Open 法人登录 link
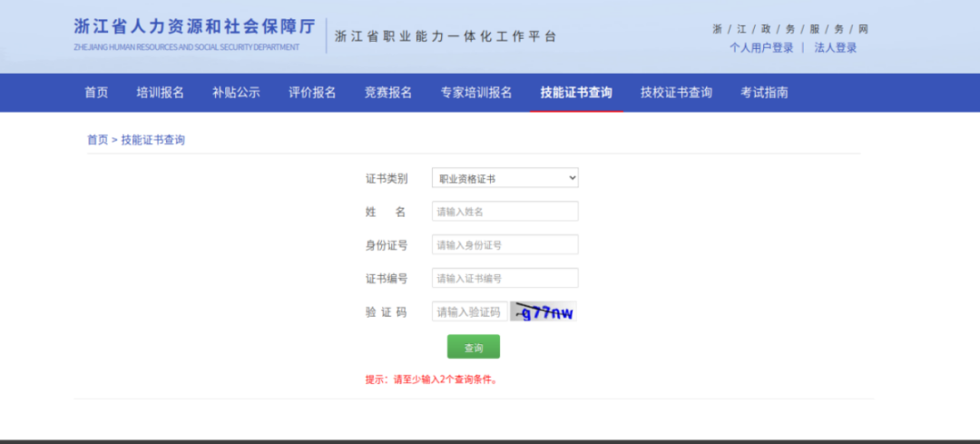Screen dimensions: 980x444 (836, 47)
